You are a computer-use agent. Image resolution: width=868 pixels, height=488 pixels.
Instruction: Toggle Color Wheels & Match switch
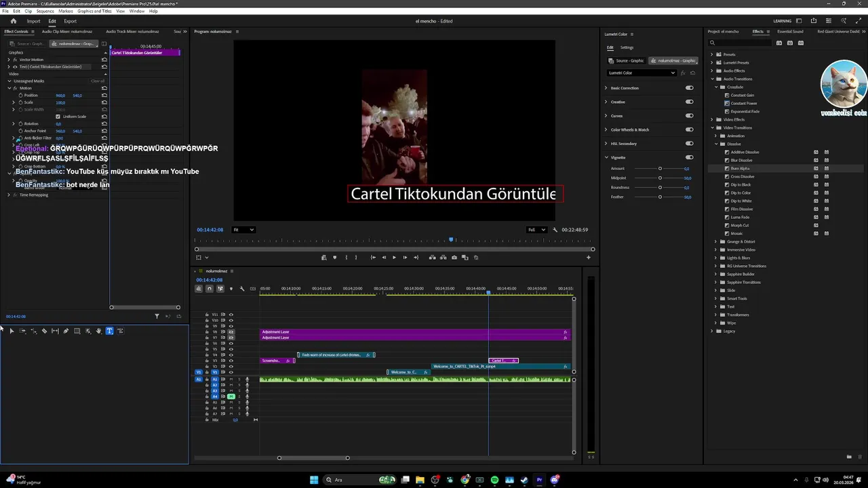coord(690,129)
